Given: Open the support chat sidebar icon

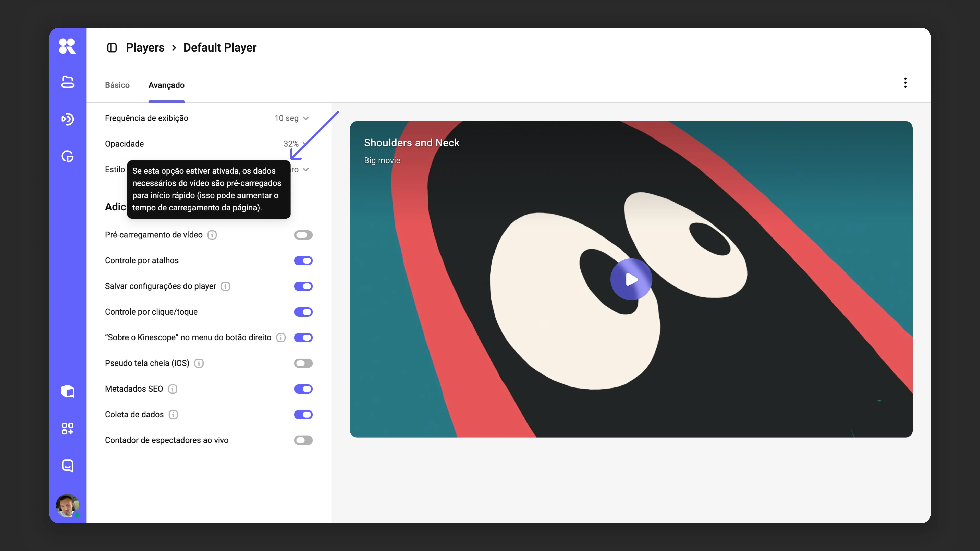Looking at the screenshot, I should point(67,466).
